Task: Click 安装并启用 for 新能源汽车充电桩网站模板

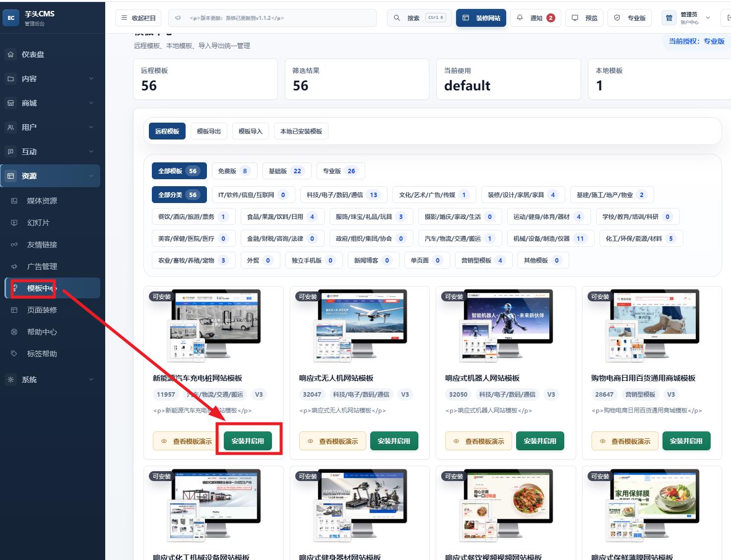Action: (x=248, y=441)
